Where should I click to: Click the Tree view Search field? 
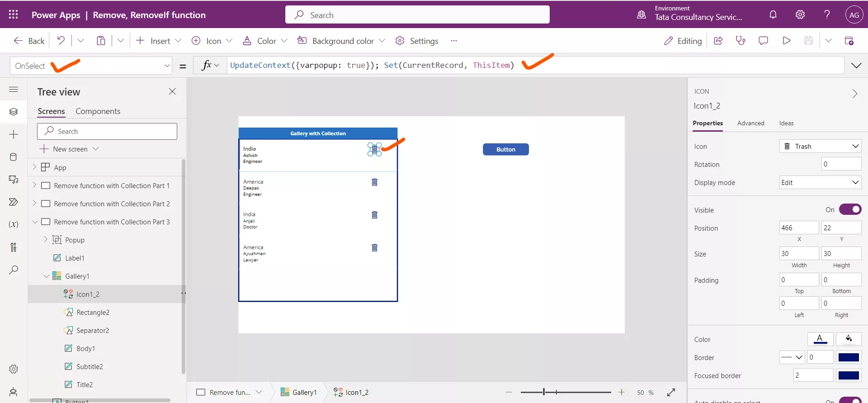coord(107,131)
